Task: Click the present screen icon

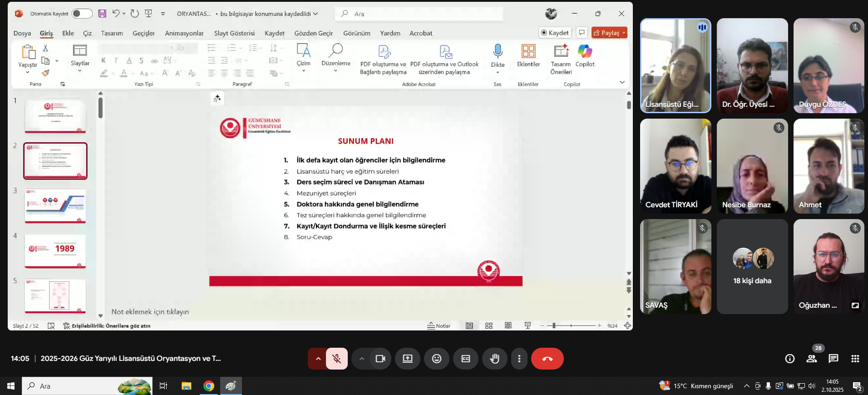Action: click(x=407, y=359)
